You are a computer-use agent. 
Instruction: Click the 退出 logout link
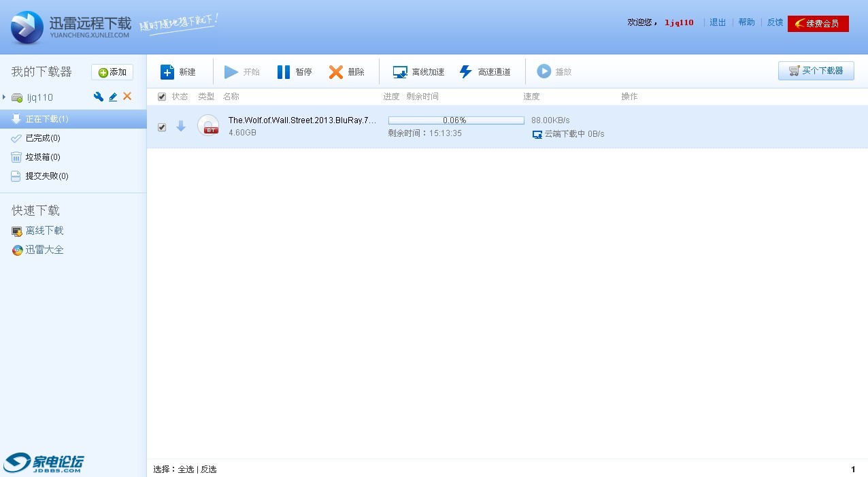(718, 22)
